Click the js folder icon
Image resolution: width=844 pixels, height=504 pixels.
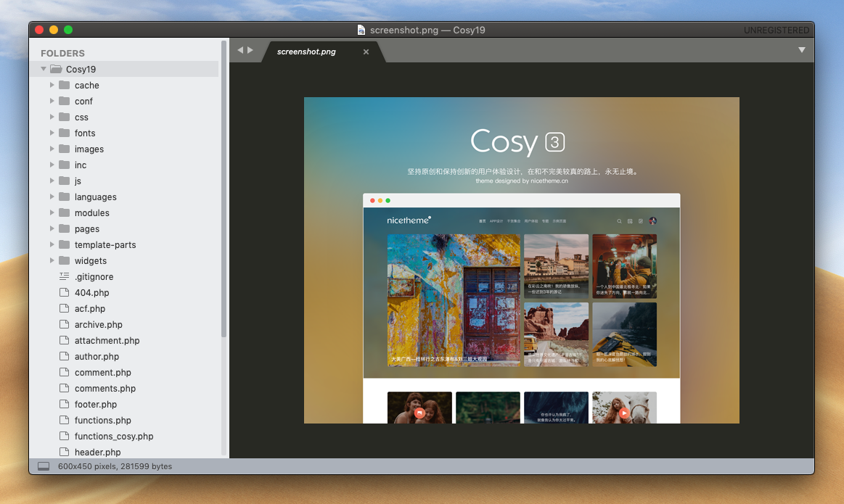(x=65, y=181)
